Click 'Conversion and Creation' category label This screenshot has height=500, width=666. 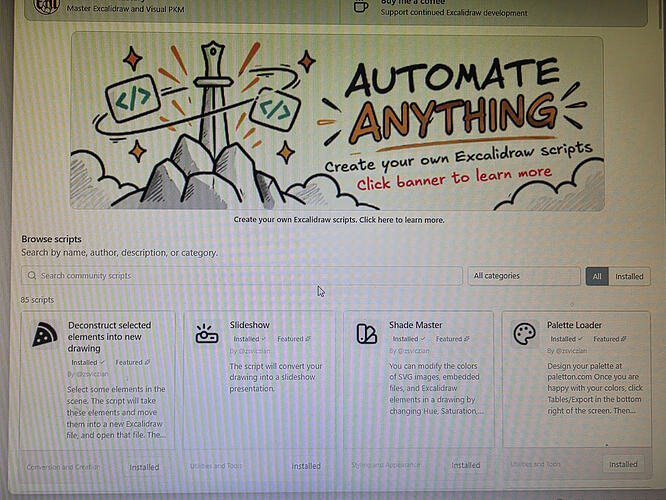tap(63, 467)
